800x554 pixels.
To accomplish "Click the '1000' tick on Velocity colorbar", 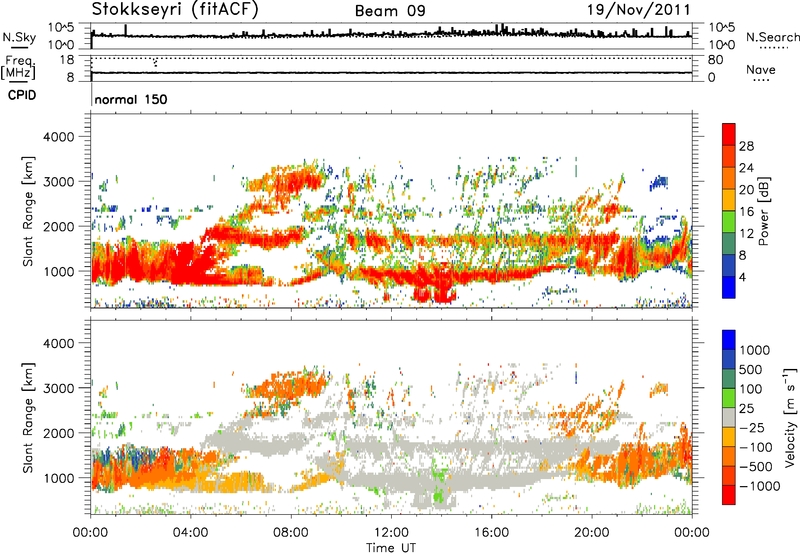I will (x=754, y=350).
